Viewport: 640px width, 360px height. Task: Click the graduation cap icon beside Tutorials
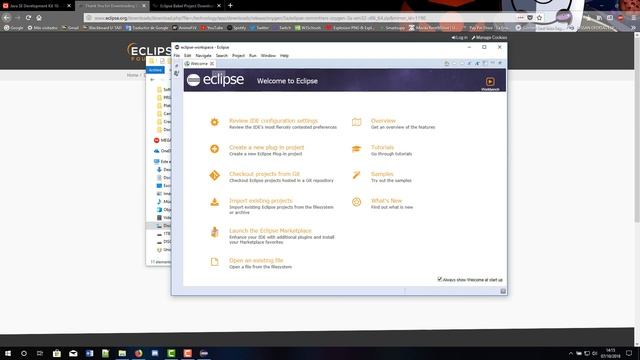356,149
